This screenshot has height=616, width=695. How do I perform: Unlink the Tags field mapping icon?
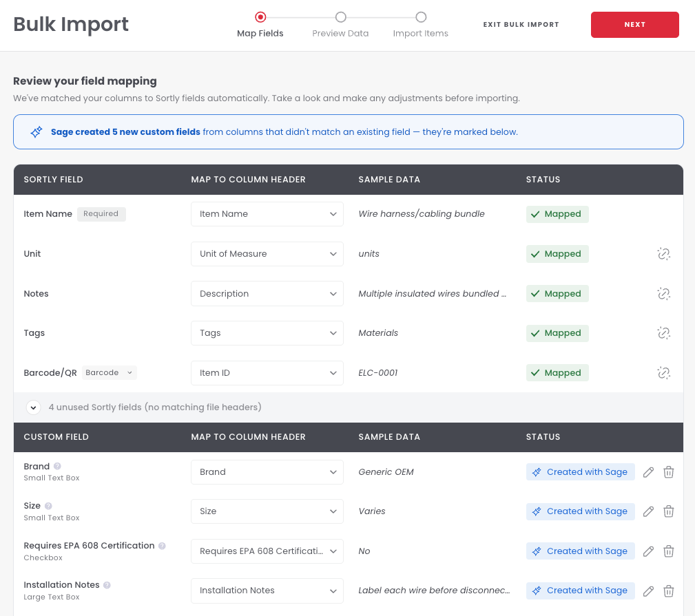pyautogui.click(x=663, y=333)
